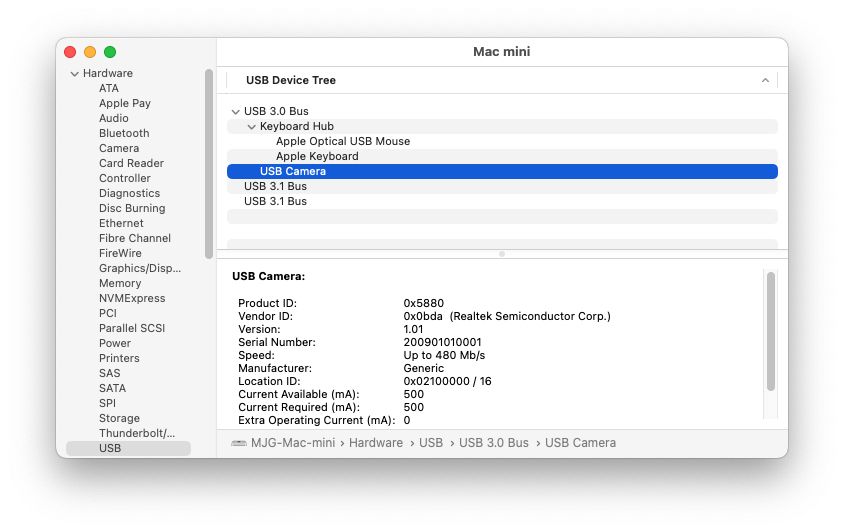This screenshot has height=532, width=844.
Task: Open Bluetooth hardware info
Action: pyautogui.click(x=124, y=134)
